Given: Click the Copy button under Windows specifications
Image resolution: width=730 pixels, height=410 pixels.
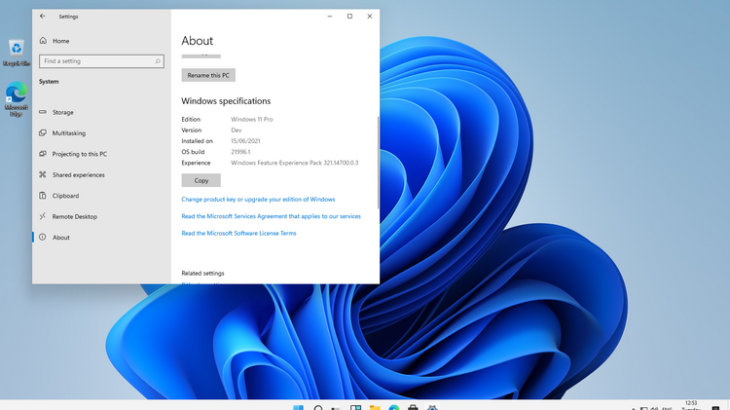Looking at the screenshot, I should (201, 181).
